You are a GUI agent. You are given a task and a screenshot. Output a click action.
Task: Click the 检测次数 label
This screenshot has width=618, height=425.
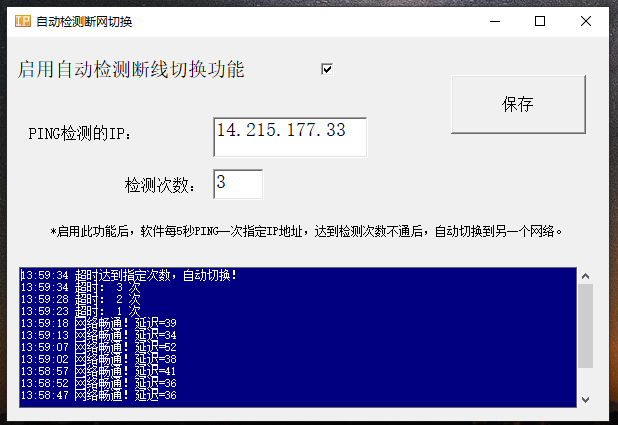160,185
